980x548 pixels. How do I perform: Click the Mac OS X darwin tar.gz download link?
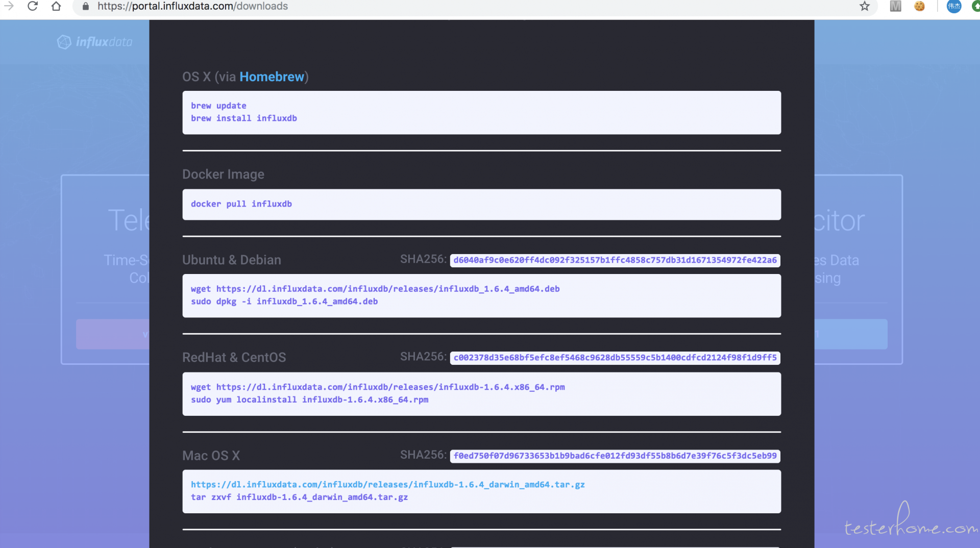point(387,484)
